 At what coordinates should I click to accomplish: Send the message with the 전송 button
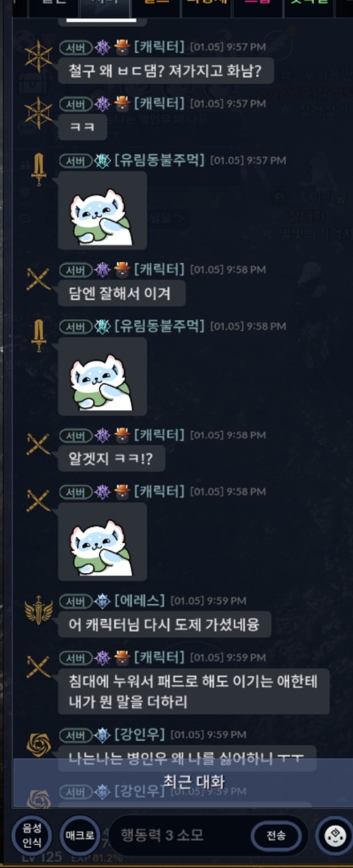point(276,835)
